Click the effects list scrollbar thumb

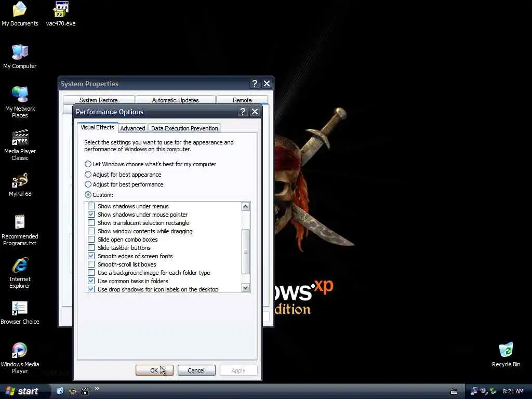click(245, 251)
